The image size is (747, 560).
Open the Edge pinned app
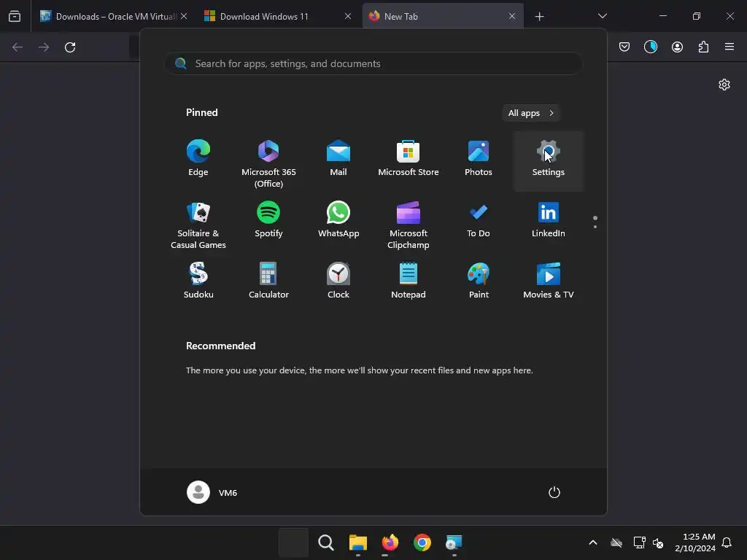(198, 160)
